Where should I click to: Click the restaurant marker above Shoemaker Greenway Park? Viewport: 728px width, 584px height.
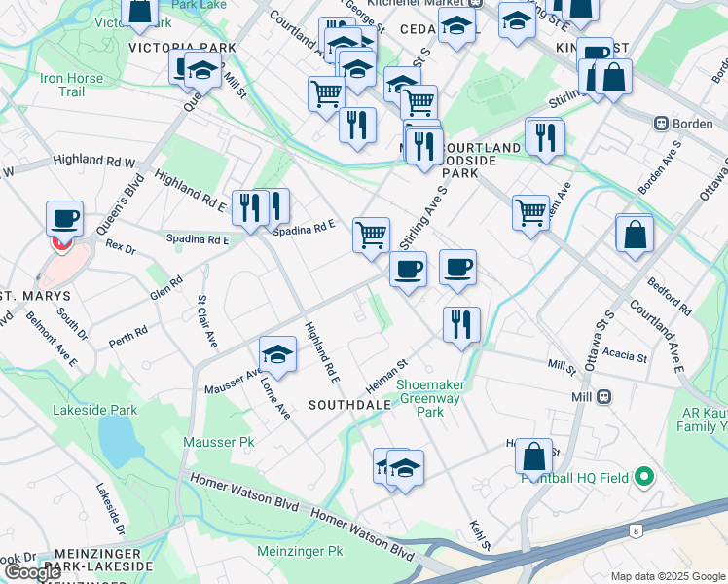coord(461,324)
